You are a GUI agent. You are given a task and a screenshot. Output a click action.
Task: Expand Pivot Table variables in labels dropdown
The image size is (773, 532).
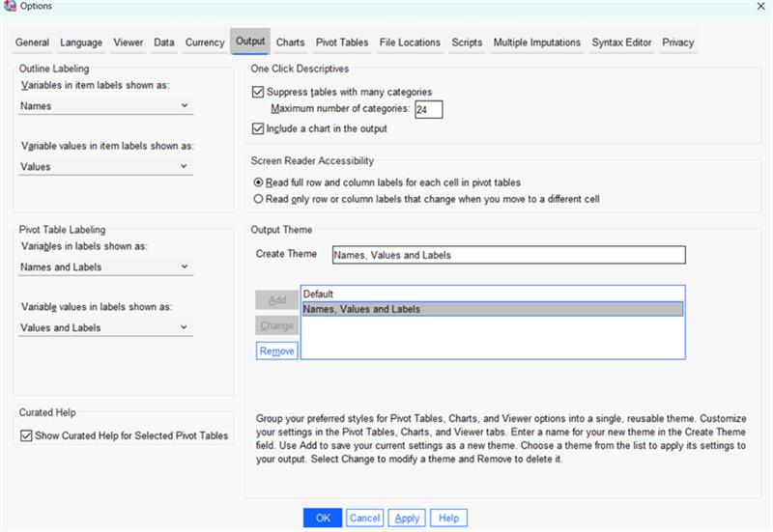pos(105,267)
